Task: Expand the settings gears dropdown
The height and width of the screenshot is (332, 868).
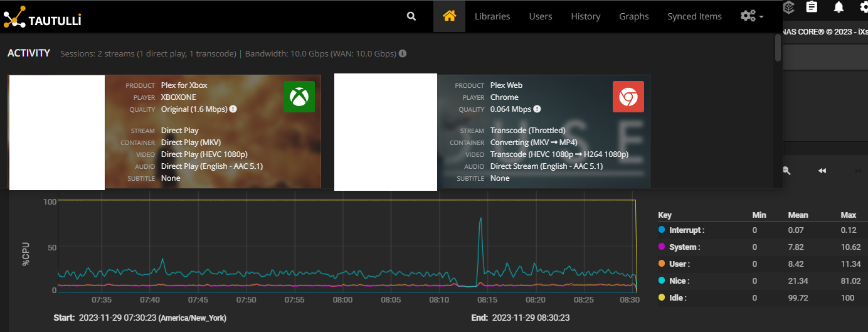Action: click(x=751, y=16)
